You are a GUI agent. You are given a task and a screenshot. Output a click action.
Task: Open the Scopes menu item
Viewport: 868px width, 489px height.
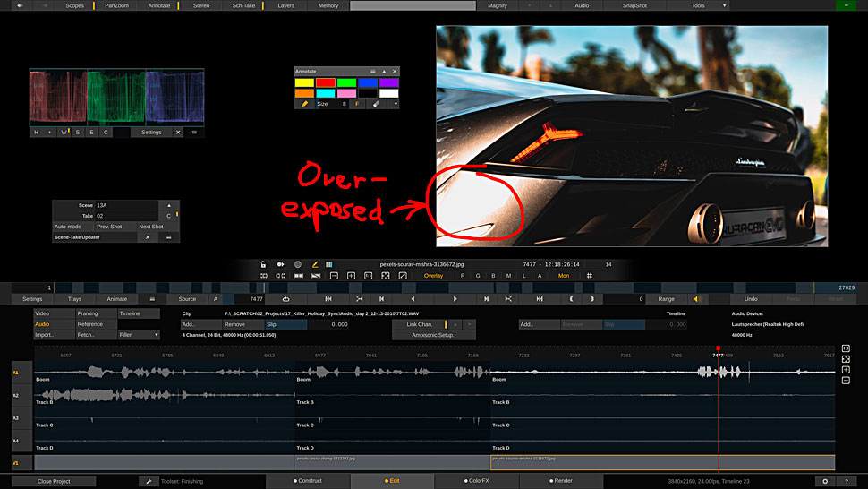point(75,5)
